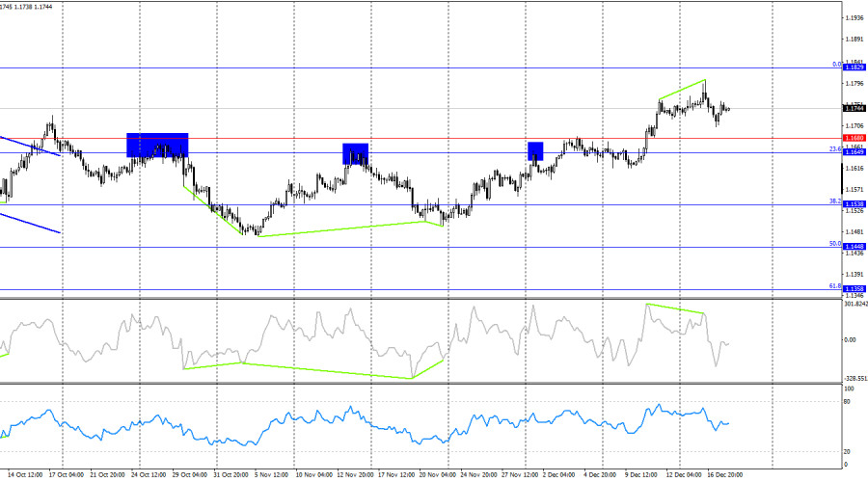Select the 50.0 Fibonacci label at 1.1448
Screen dimensions: 868x482
pos(854,247)
